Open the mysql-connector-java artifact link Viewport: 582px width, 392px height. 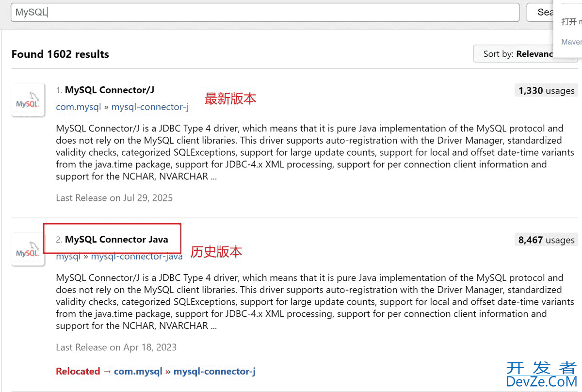tap(136, 256)
